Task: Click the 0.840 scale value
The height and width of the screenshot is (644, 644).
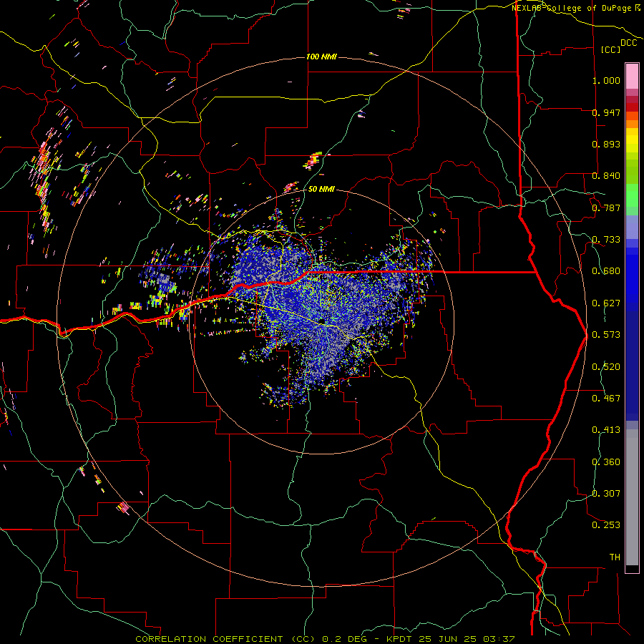Action: (x=606, y=176)
